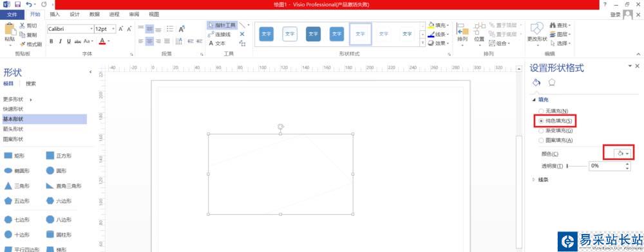The width and height of the screenshot is (644, 252).
Task: Click the Paste (粘贴) icon
Action: (10, 29)
